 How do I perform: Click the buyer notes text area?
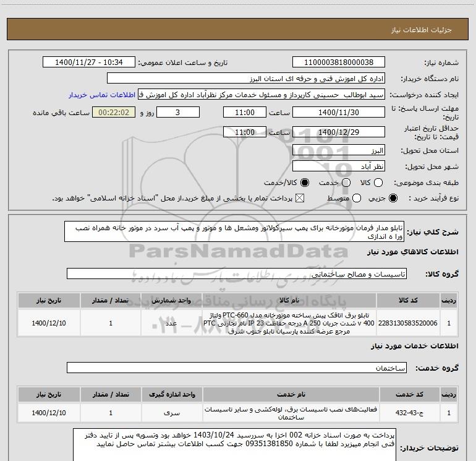[234, 444]
